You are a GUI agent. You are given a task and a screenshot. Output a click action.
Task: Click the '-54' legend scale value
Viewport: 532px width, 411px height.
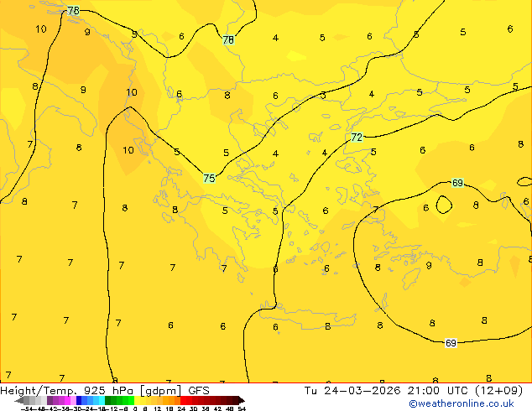27,408
